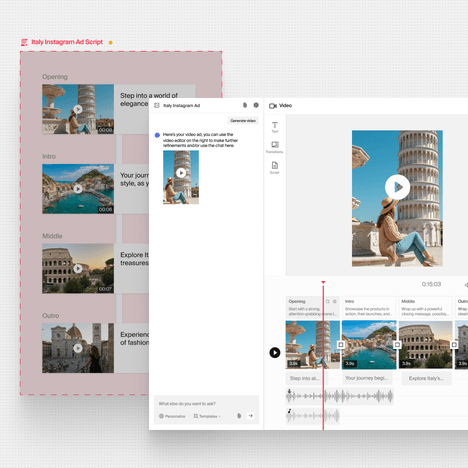The height and width of the screenshot is (468, 468).
Task: Click transition icon between Opening and Intro clips
Action: [341, 345]
